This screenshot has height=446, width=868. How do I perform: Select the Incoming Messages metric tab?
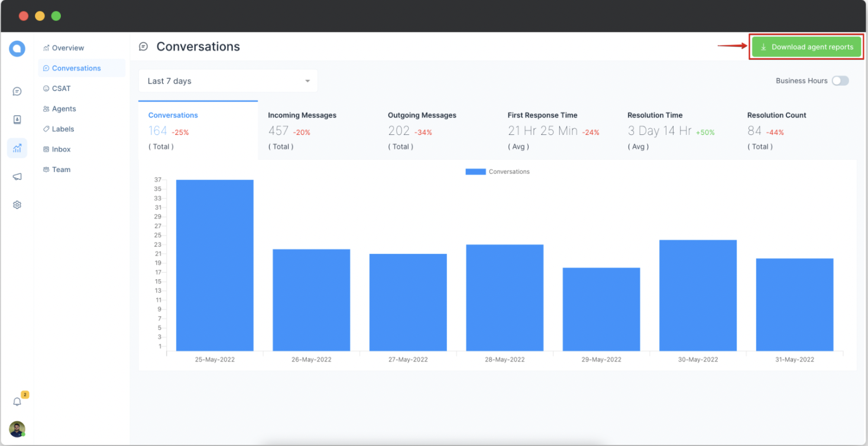point(318,130)
